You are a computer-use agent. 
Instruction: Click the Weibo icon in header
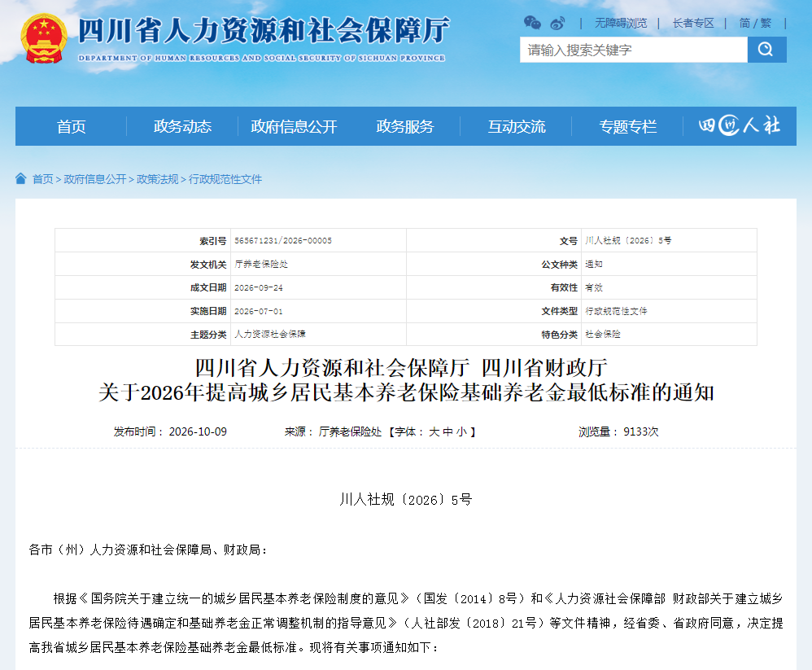tap(557, 23)
